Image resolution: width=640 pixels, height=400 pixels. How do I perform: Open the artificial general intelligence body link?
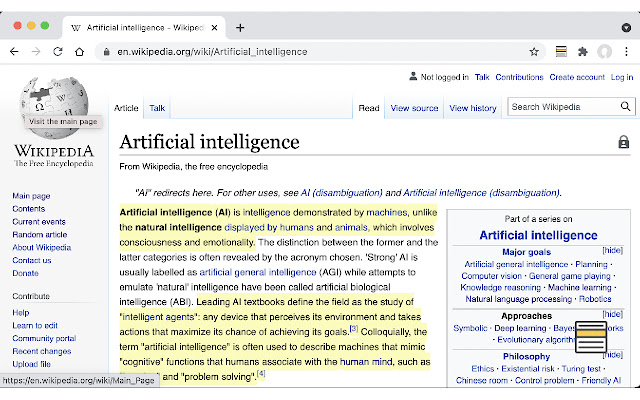258,272
